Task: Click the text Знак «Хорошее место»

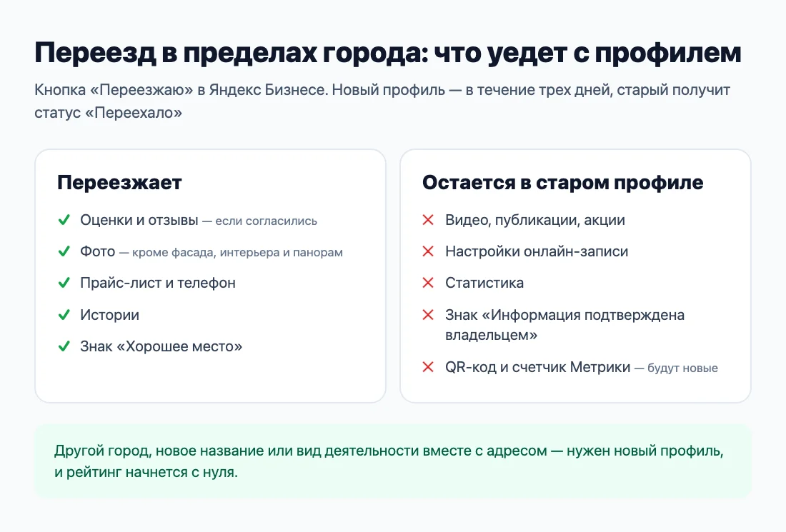Action: (161, 346)
